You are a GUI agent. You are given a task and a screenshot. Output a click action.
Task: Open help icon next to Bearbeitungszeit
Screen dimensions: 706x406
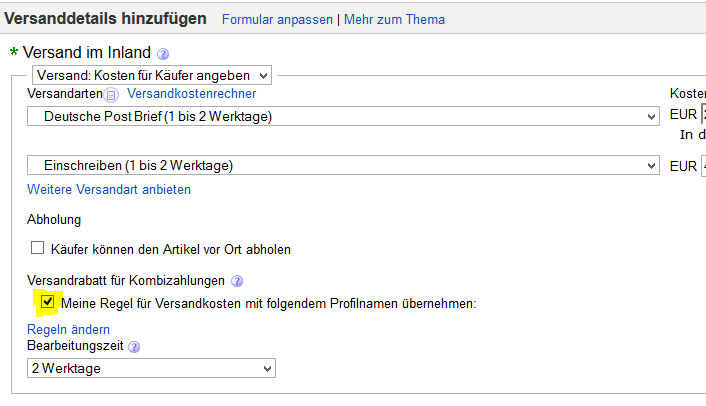pyautogui.click(x=134, y=347)
